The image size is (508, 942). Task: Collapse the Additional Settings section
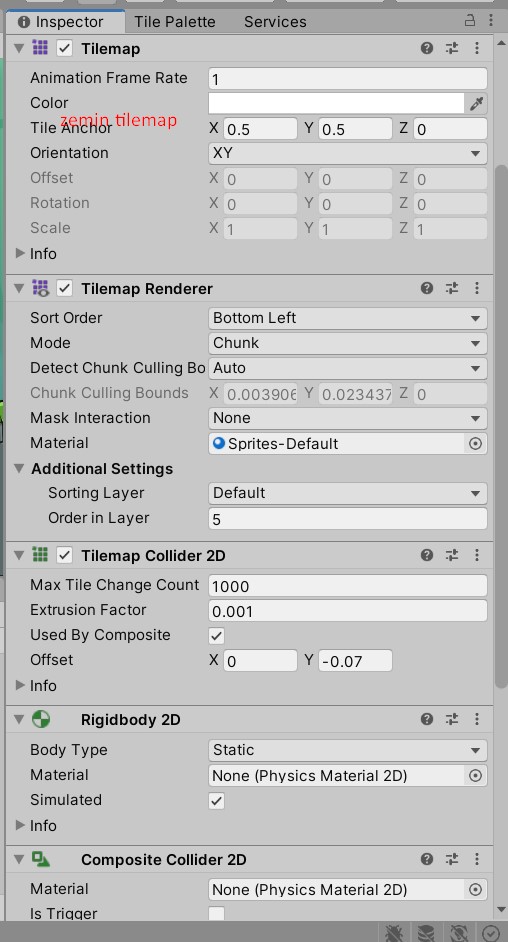coord(19,468)
